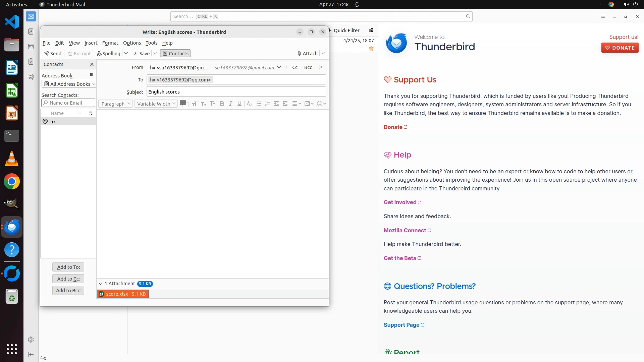Toggle the Contacts sidebar button
Screen dimensions: 644x362
click(x=175, y=54)
